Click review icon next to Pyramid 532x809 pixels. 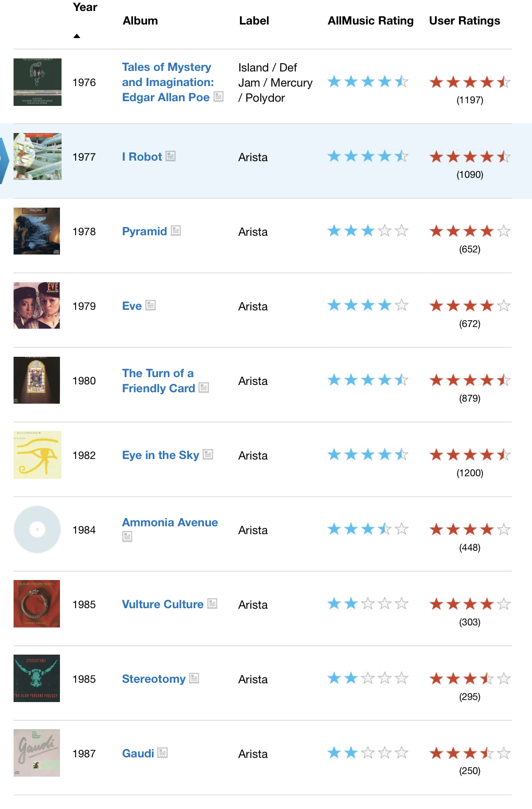(176, 231)
